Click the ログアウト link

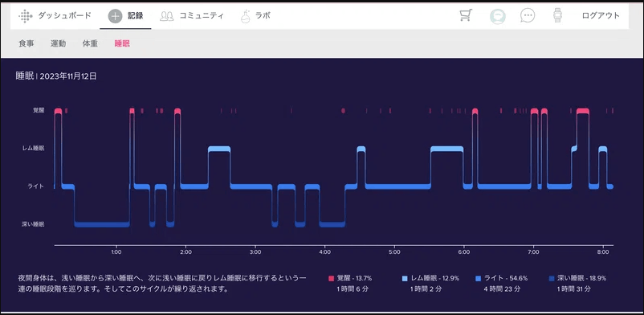(601, 15)
